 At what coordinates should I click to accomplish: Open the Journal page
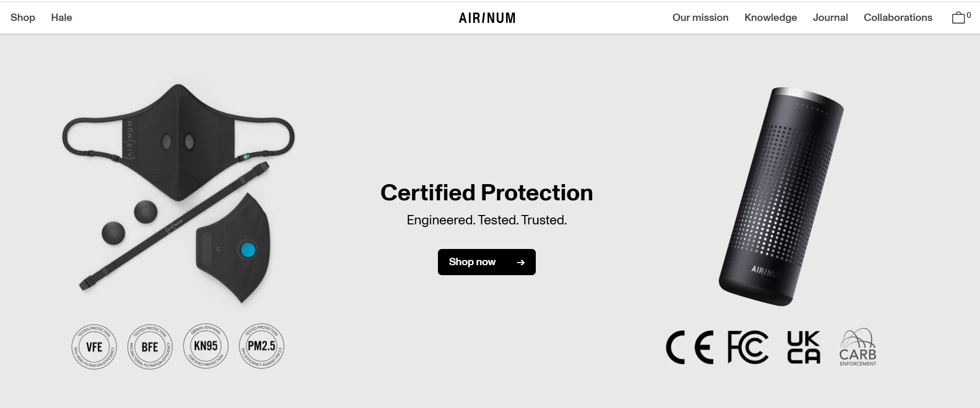click(x=830, y=17)
